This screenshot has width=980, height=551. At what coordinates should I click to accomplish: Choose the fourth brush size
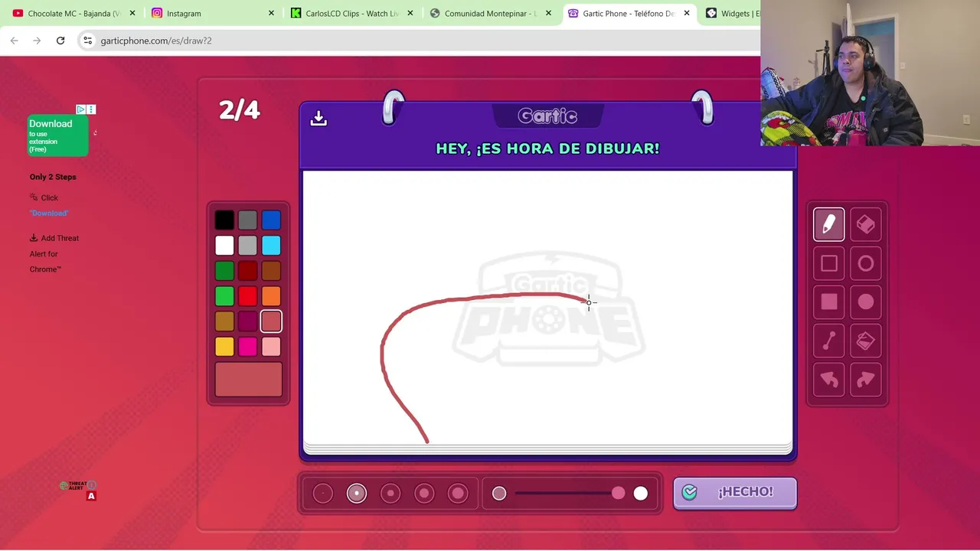pyautogui.click(x=424, y=494)
